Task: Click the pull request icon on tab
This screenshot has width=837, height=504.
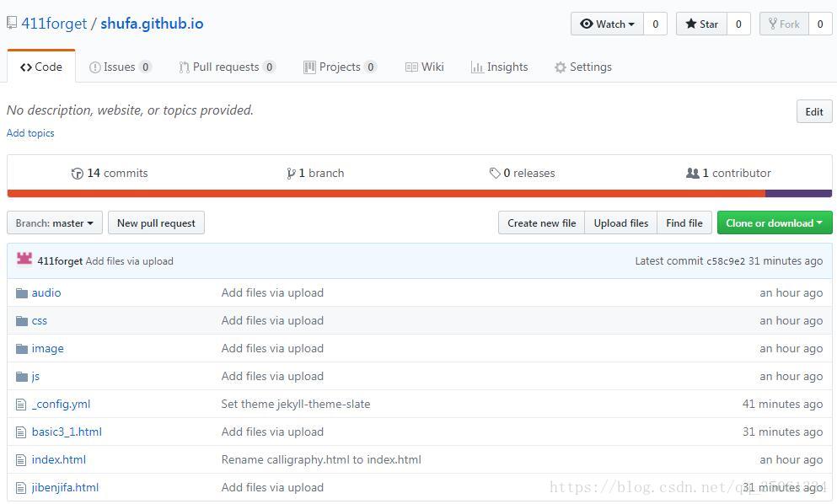Action: coord(184,67)
